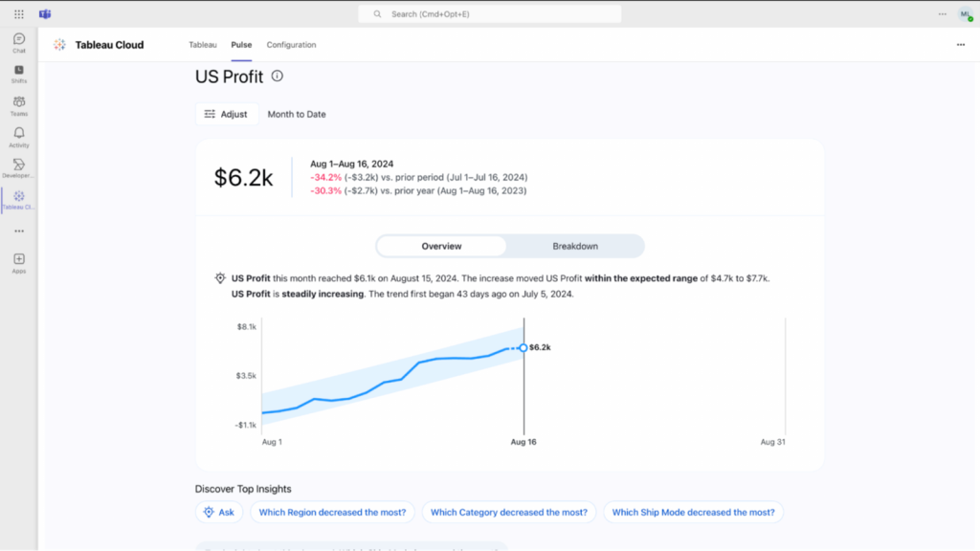Click the Teams search field
The width and height of the screenshot is (980, 551).
[490, 14]
